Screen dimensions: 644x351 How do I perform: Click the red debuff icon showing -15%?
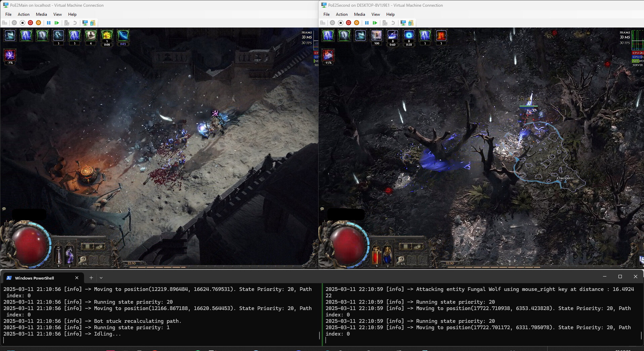click(328, 55)
